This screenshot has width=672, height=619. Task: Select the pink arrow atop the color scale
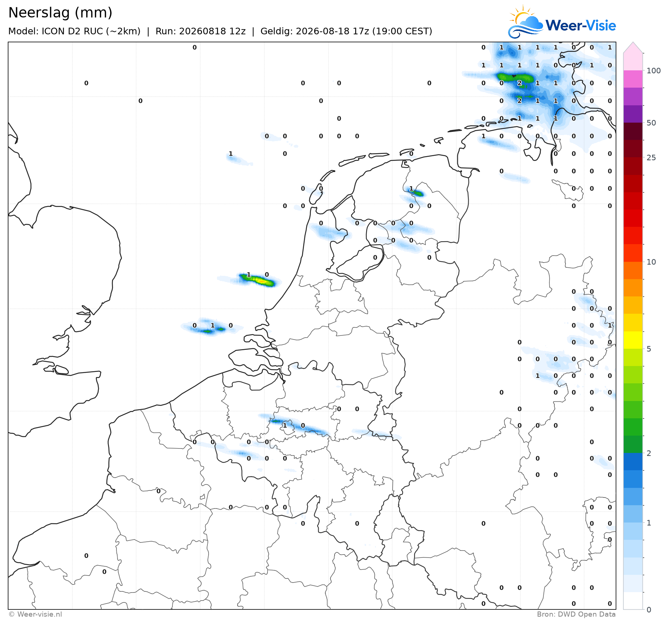coord(633,48)
